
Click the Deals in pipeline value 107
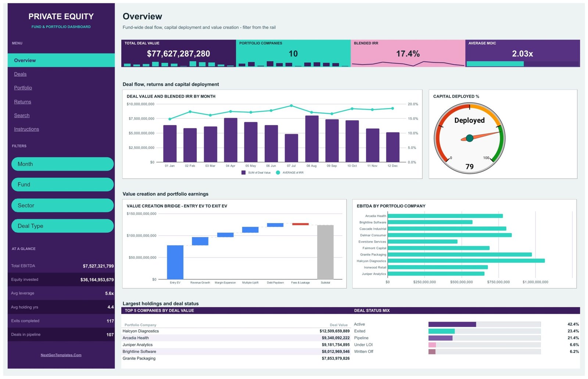click(x=110, y=335)
